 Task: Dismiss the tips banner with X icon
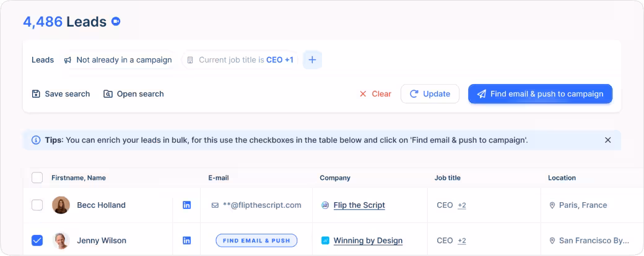tap(607, 140)
